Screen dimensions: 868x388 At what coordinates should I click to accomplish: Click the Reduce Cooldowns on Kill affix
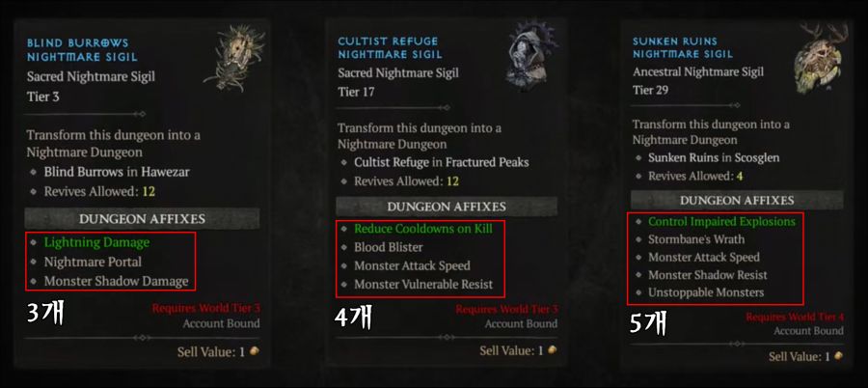tap(423, 229)
